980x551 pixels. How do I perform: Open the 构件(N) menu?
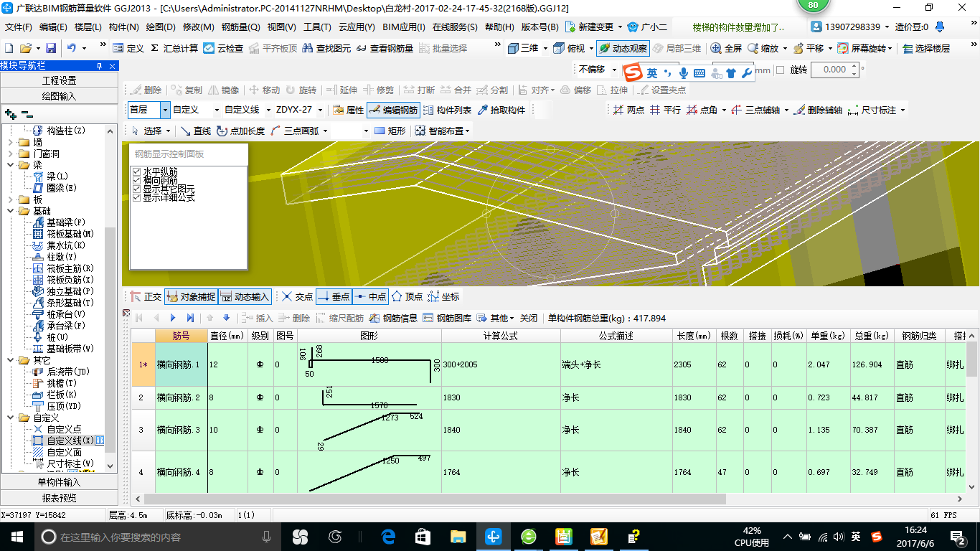(x=124, y=27)
